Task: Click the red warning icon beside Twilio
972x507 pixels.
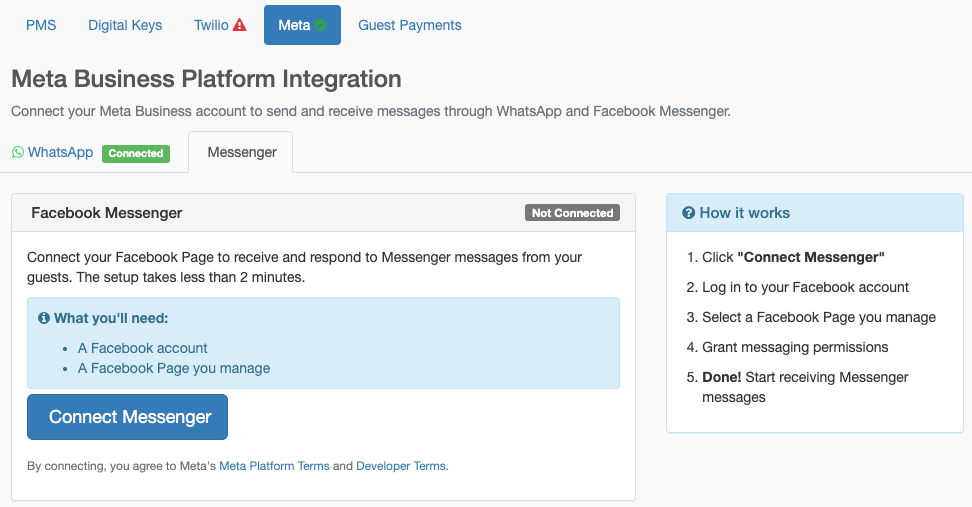Action: (239, 26)
